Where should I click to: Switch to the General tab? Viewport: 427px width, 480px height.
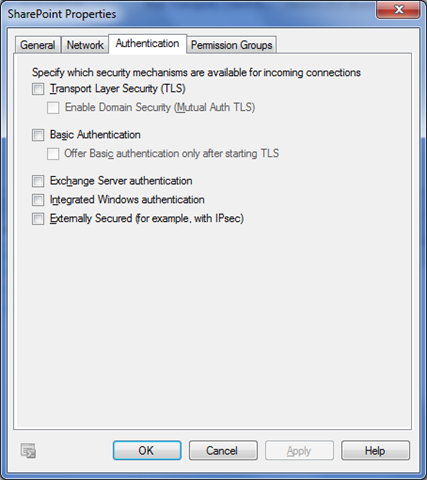[x=38, y=45]
